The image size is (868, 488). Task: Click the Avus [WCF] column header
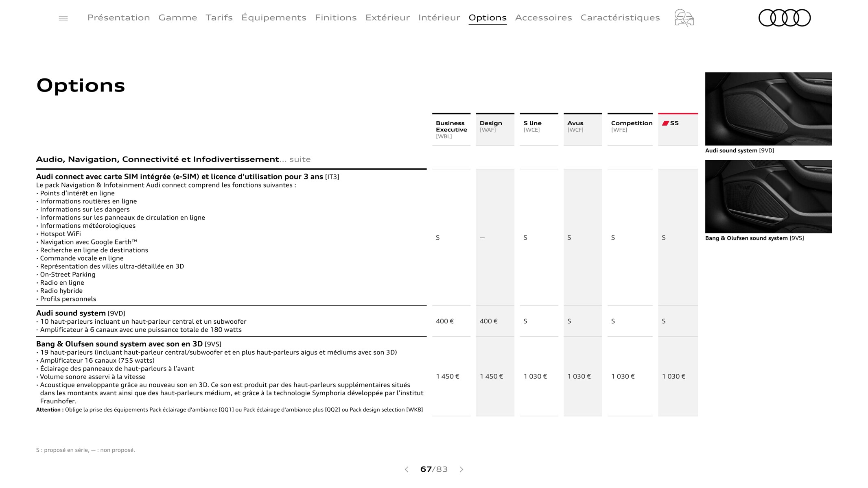583,129
